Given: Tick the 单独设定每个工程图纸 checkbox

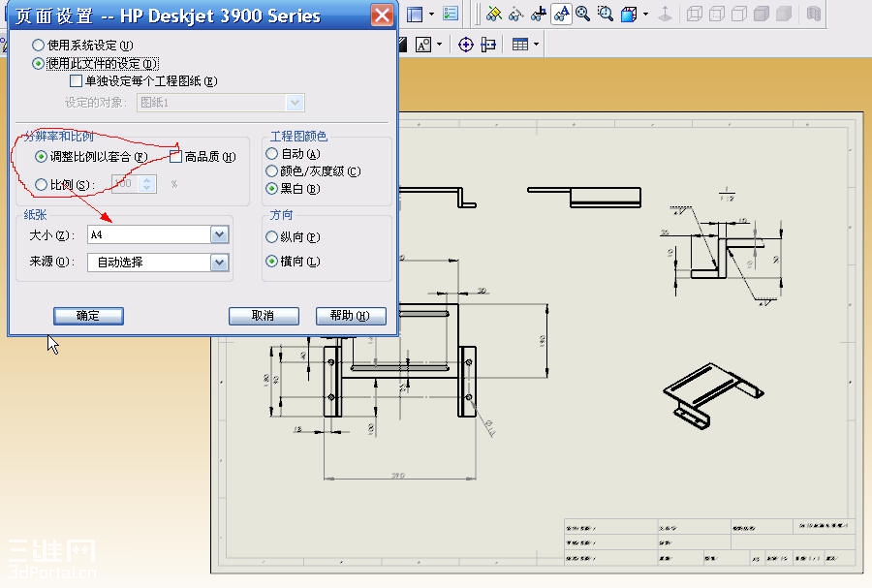Looking at the screenshot, I should [x=76, y=81].
